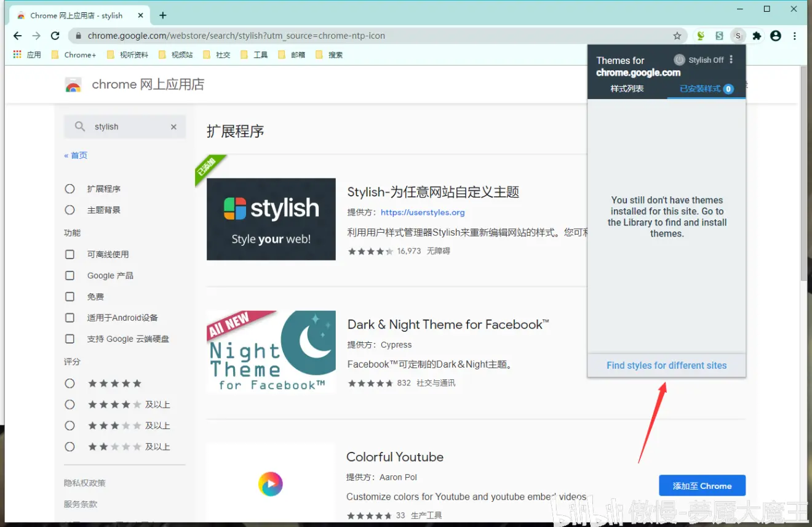The height and width of the screenshot is (527, 812).
Task: Open the green S extension icon
Action: [x=719, y=36]
